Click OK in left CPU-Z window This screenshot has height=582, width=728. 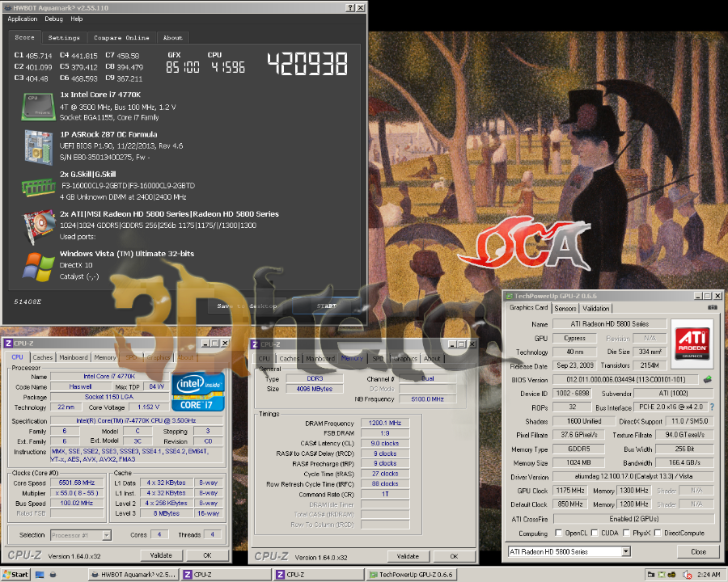tap(207, 555)
